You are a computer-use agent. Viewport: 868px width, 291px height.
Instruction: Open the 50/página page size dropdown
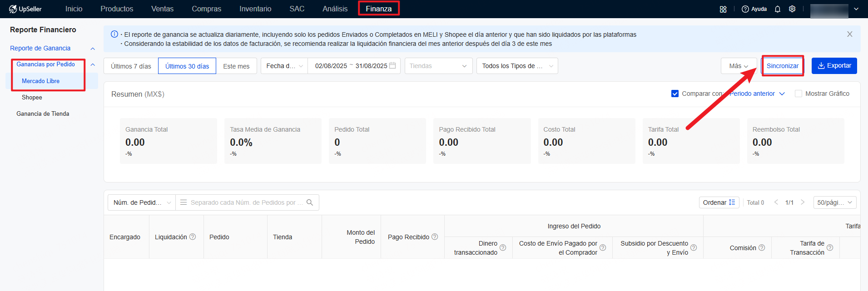click(834, 202)
